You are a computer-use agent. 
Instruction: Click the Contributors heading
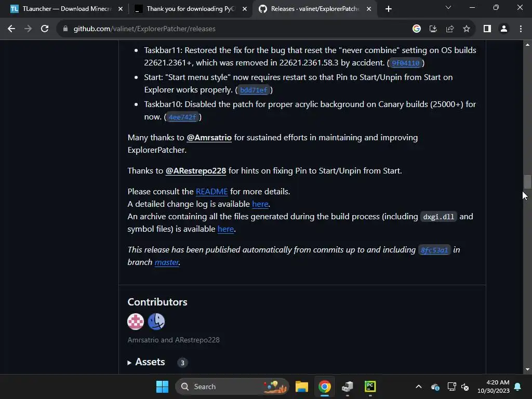click(x=157, y=302)
